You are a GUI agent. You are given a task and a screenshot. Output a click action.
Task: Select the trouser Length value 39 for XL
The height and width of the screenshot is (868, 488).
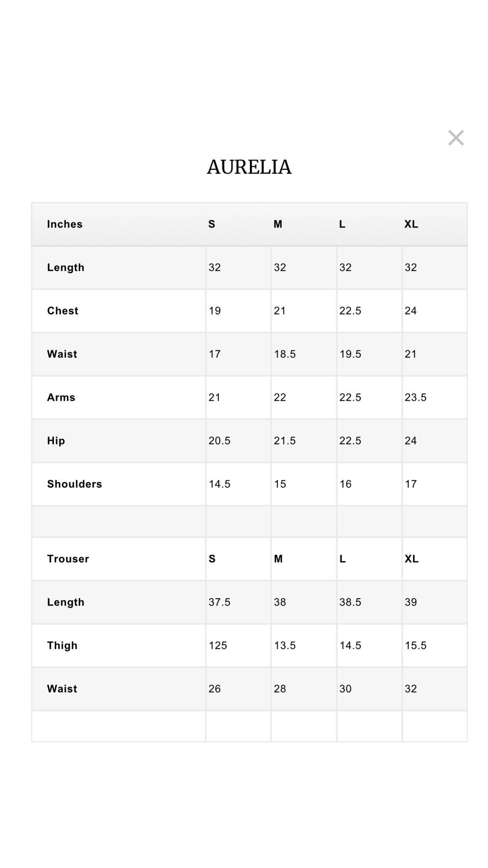(x=411, y=602)
